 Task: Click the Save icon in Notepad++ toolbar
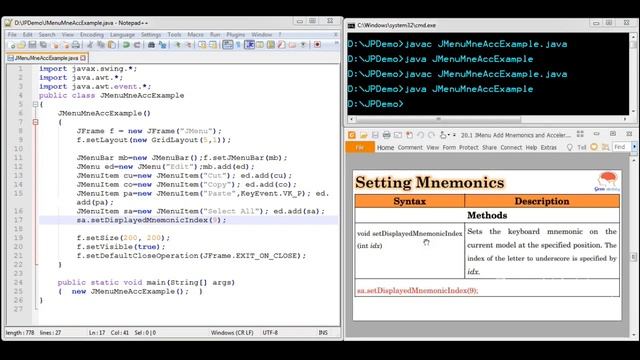pyautogui.click(x=32, y=45)
